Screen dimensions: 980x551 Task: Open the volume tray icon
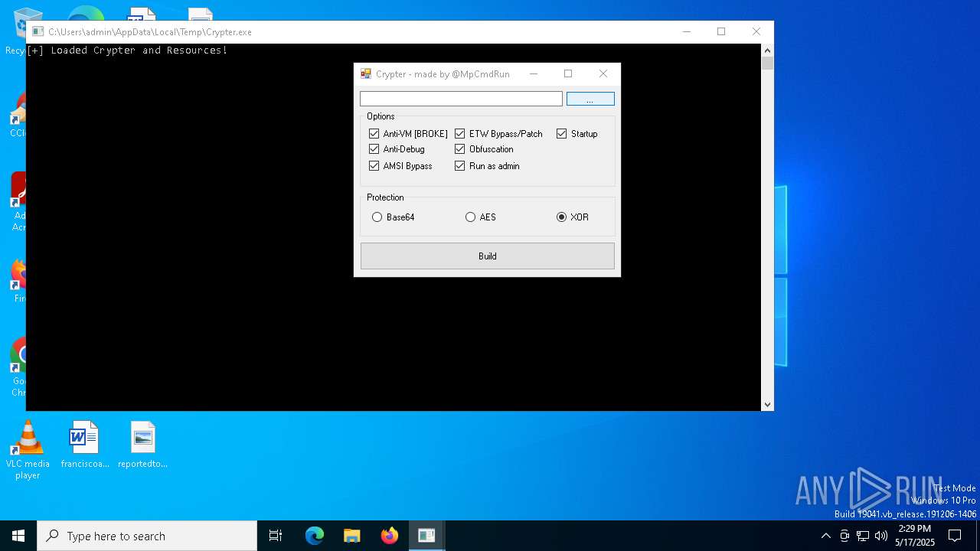[x=881, y=536]
